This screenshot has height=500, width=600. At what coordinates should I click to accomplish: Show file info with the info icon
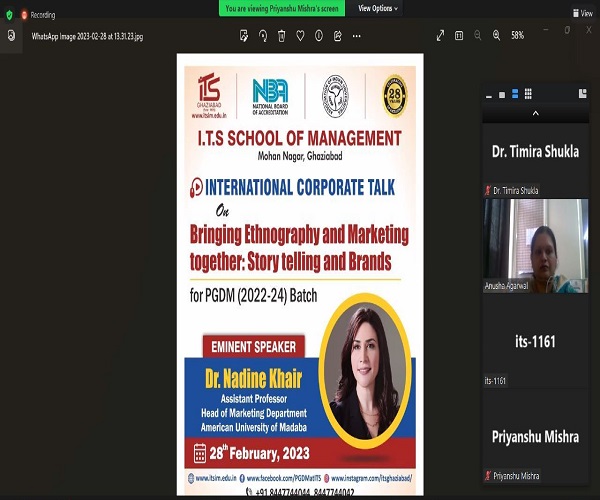tap(319, 36)
